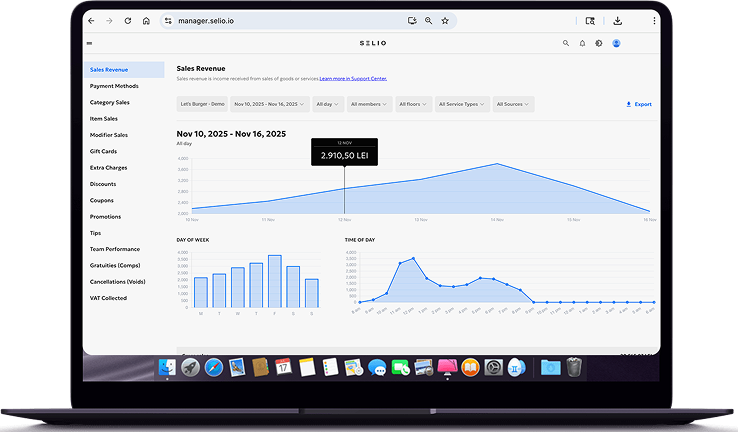The width and height of the screenshot is (738, 432).
Task: Go to Team Performance report
Action: pos(115,249)
